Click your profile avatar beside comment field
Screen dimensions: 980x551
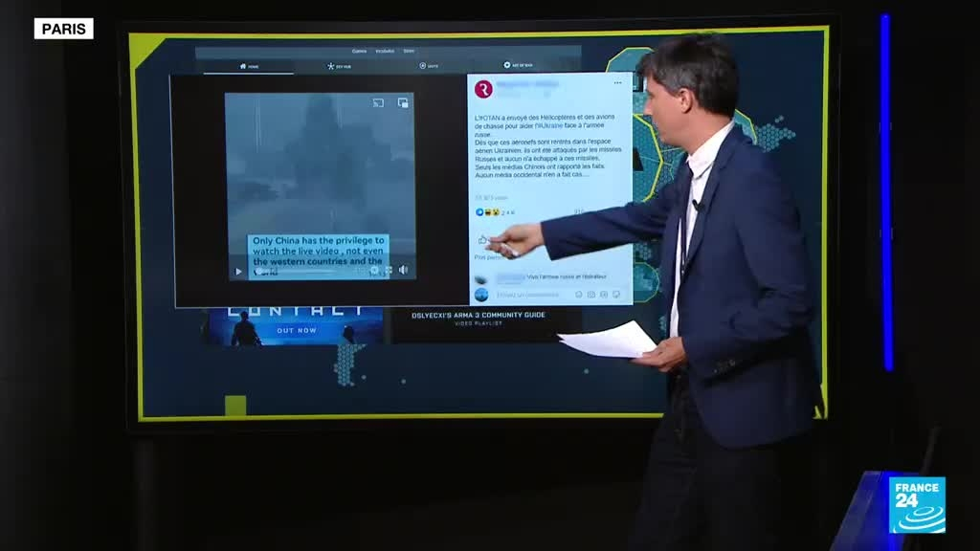(481, 295)
